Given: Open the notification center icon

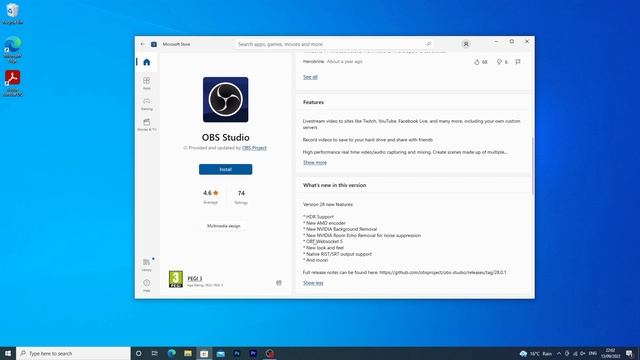Looking at the screenshot, I should 629,353.
